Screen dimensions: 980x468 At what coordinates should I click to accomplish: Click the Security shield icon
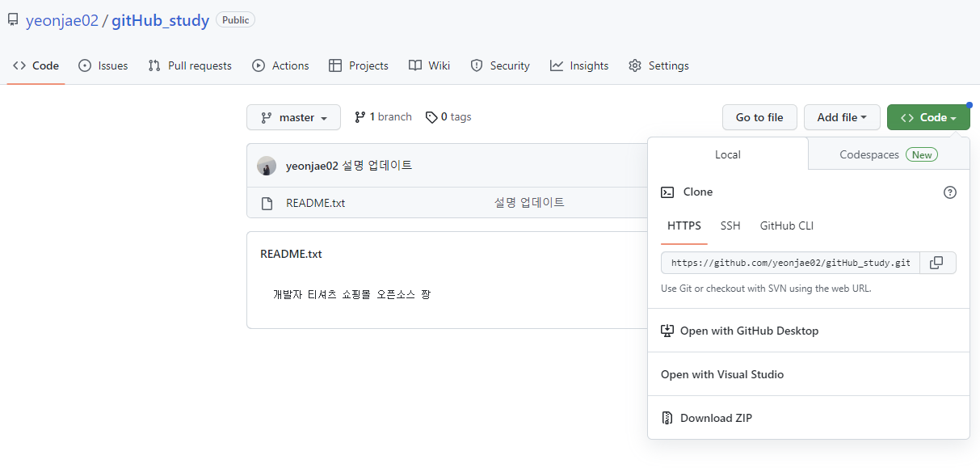pos(477,65)
